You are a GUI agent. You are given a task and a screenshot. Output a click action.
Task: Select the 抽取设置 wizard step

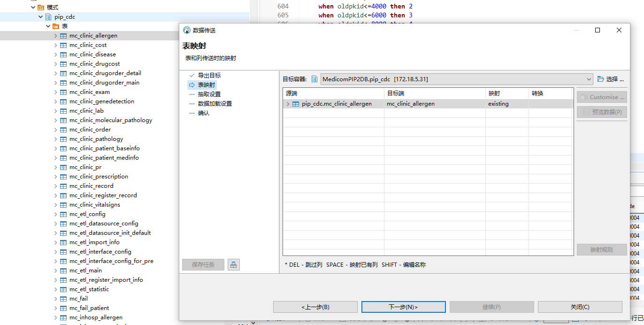pos(209,94)
